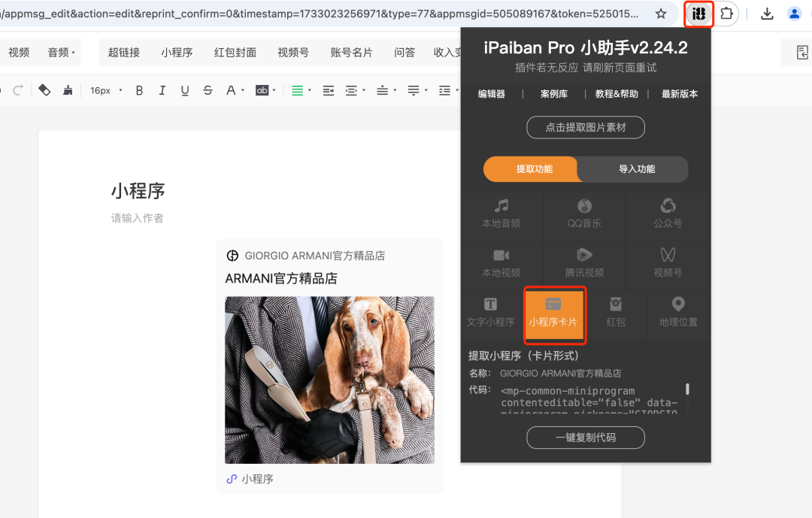The height and width of the screenshot is (518, 812).
Task: Open the 教程&帮助 link
Action: (x=617, y=94)
